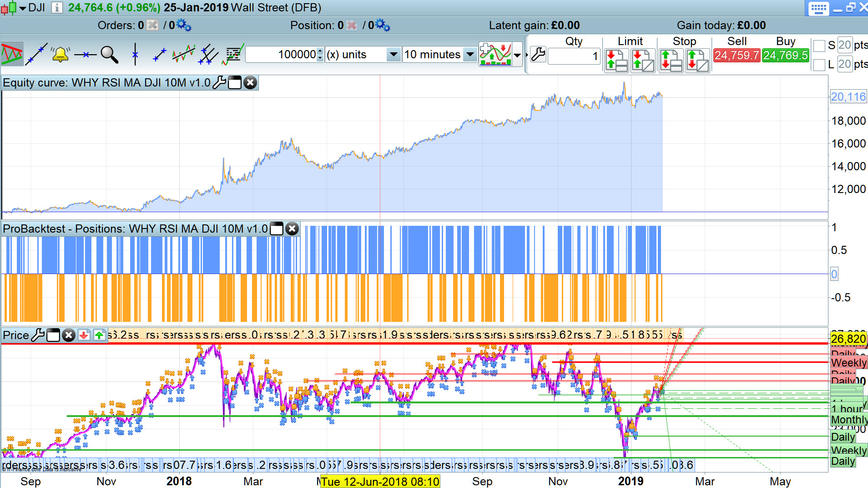868x488 pixels.
Task: Pick the segment drawing tool
Action: click(159, 55)
